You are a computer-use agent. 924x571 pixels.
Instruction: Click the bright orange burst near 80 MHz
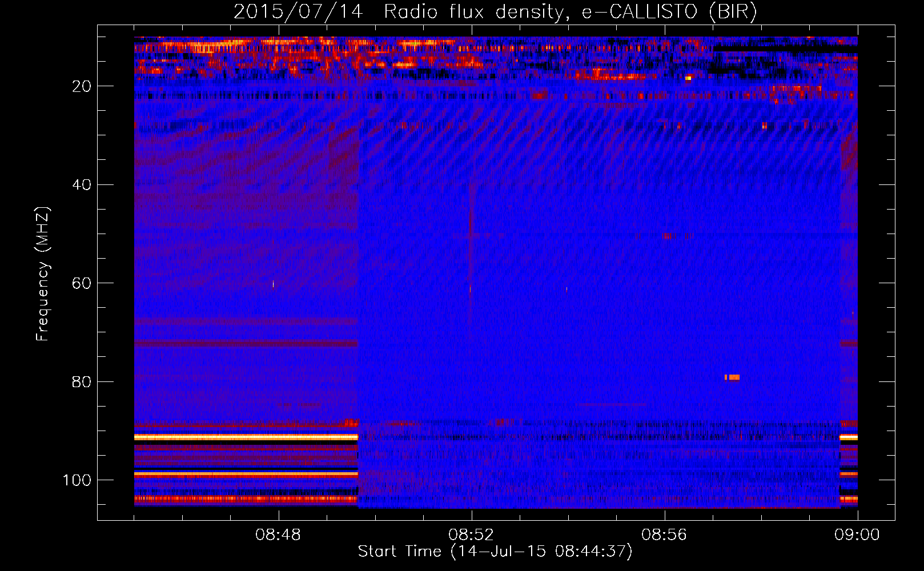tap(732, 377)
